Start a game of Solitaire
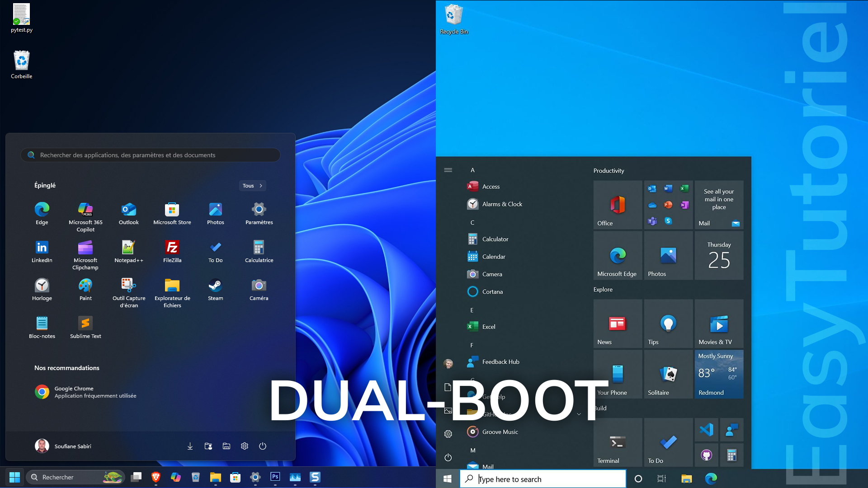 [x=668, y=374]
